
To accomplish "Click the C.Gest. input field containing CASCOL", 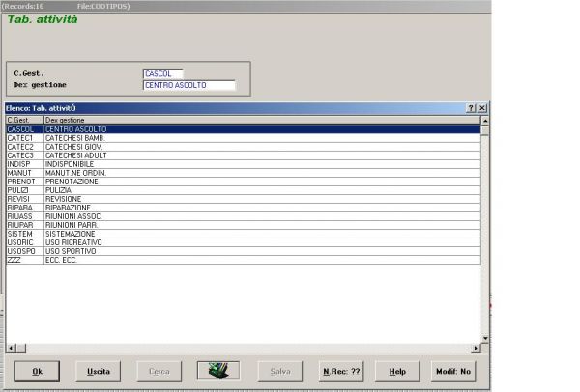I will coord(162,73).
